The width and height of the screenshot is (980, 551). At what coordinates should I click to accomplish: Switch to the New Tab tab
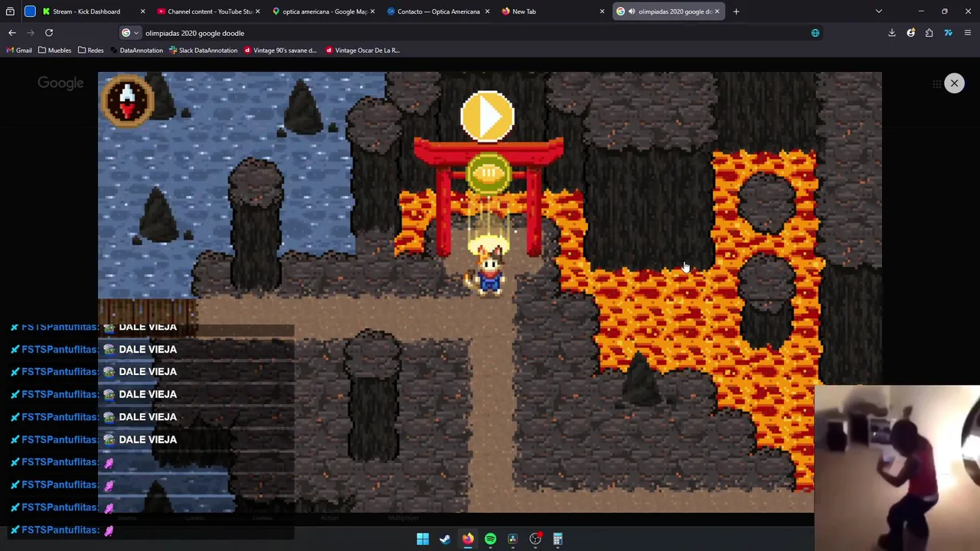click(x=553, y=11)
